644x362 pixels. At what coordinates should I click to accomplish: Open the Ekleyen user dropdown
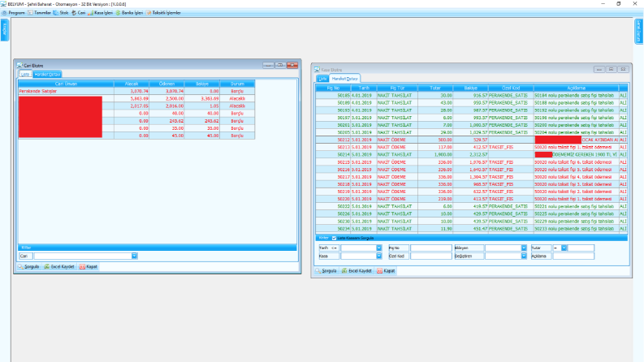coord(524,248)
